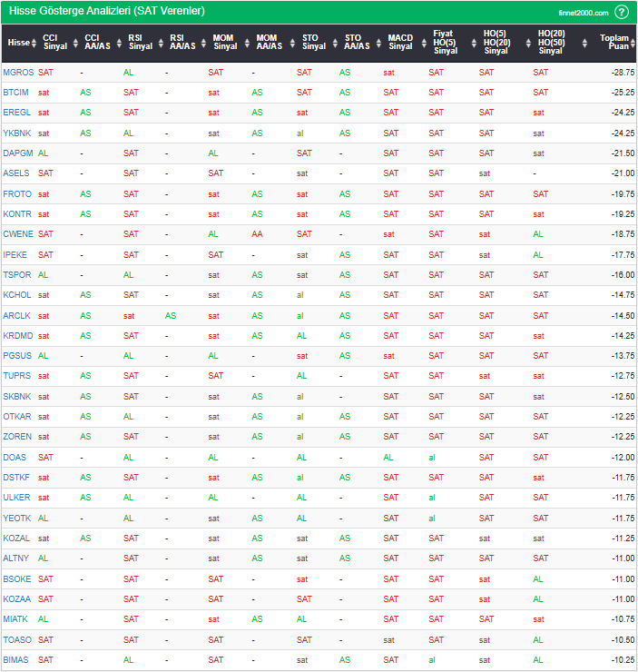
Task: Open the EREGL stock link
Action: point(16,113)
